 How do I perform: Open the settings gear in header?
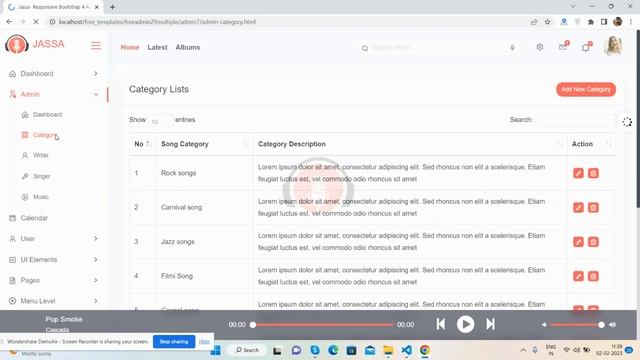[540, 47]
